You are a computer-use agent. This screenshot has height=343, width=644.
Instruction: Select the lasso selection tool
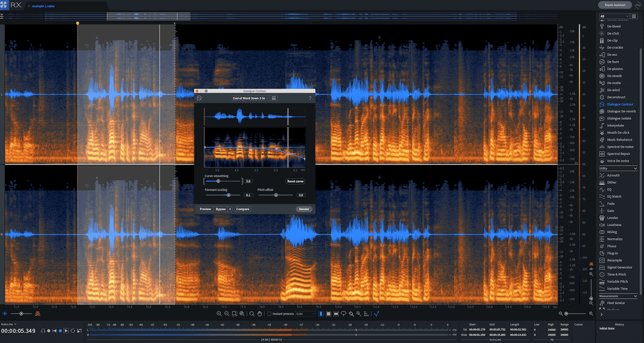[343, 314]
